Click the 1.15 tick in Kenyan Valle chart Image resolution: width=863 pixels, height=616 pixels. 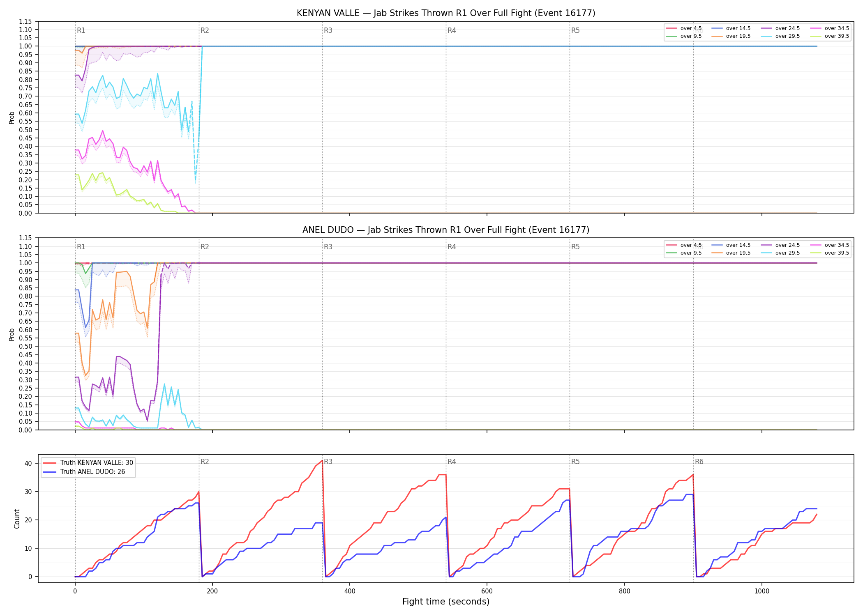25,21
